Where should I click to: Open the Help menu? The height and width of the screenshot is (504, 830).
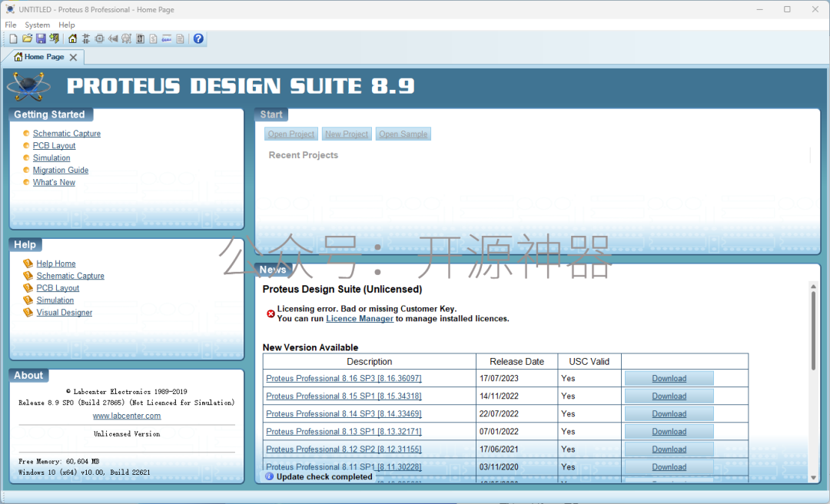(x=67, y=25)
